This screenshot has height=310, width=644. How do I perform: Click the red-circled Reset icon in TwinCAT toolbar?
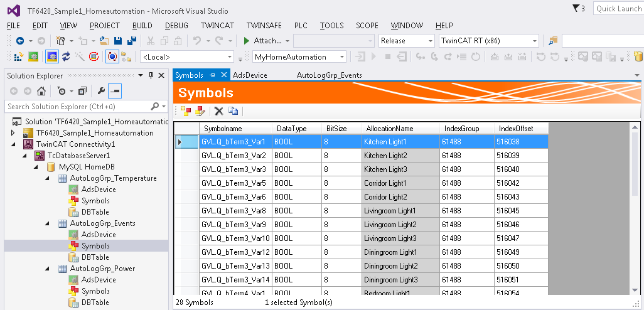tap(94, 56)
